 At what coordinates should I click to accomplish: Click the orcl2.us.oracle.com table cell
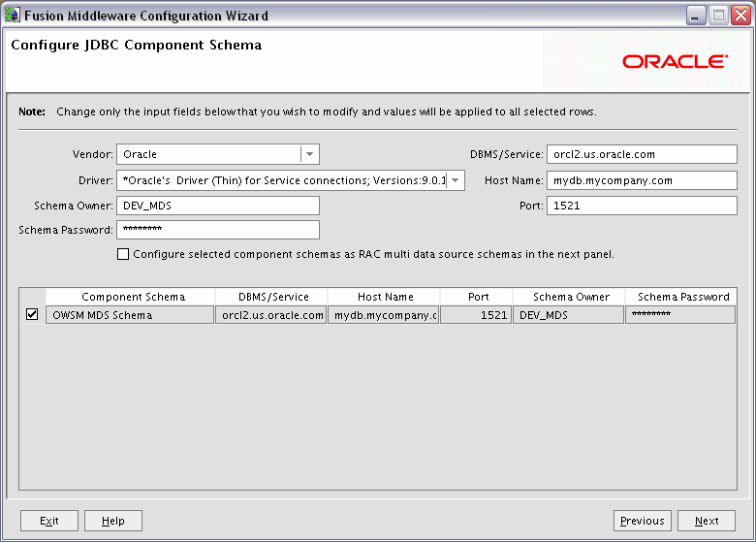(271, 315)
